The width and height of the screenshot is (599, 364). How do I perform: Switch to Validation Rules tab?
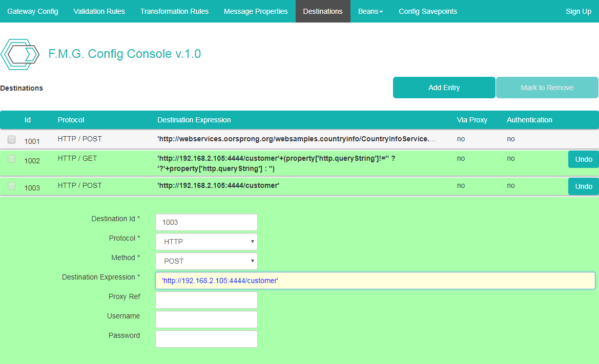(x=99, y=11)
